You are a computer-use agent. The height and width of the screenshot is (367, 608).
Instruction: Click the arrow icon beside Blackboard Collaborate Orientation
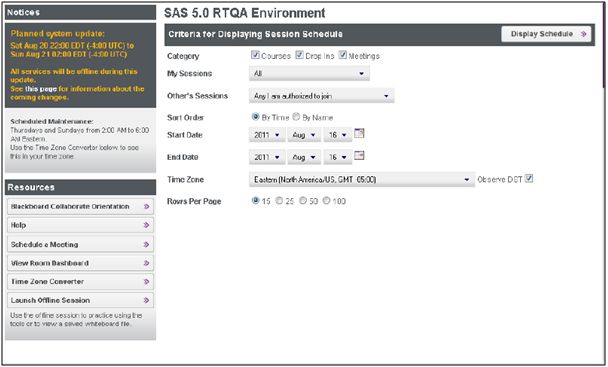[x=147, y=206]
